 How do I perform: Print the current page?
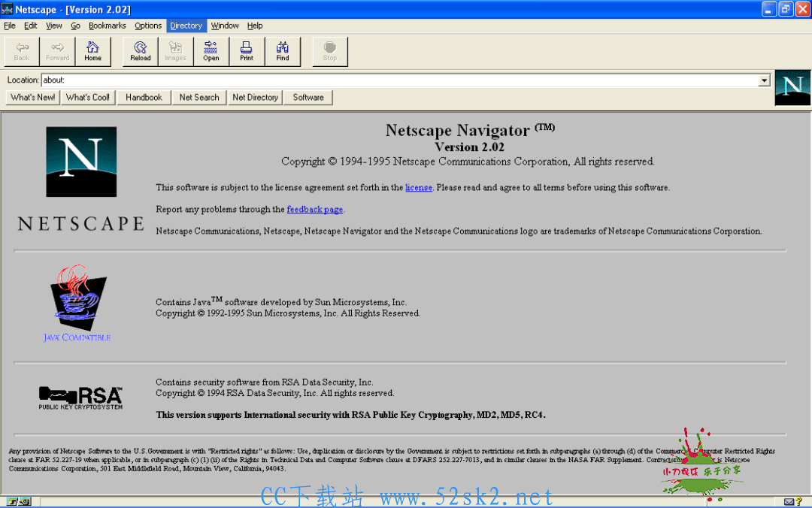pos(247,52)
